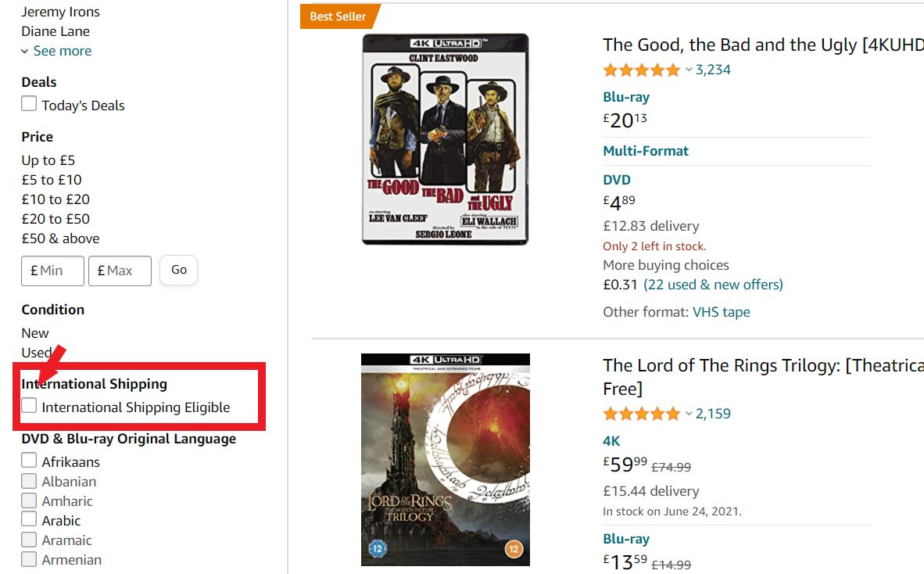Check the Albanian language filter
924x574 pixels.
click(28, 481)
